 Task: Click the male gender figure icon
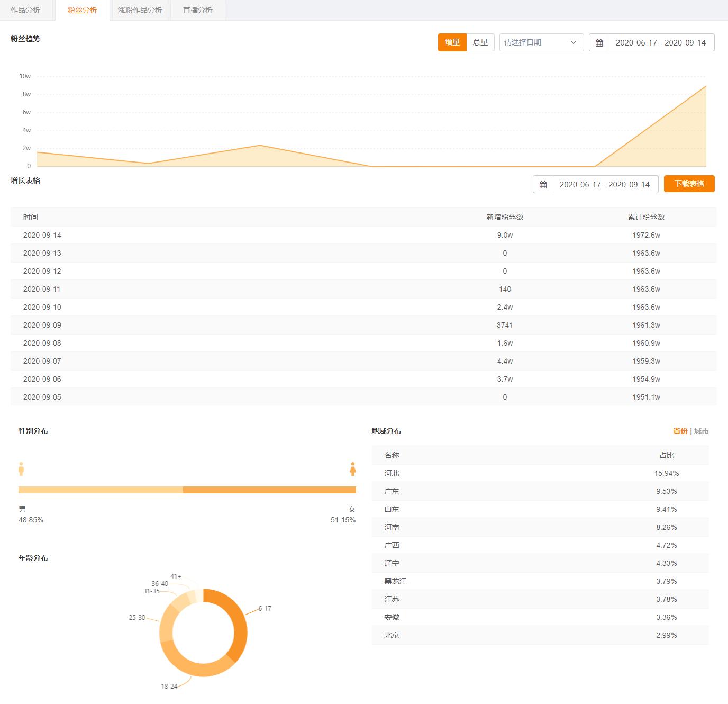(x=21, y=469)
